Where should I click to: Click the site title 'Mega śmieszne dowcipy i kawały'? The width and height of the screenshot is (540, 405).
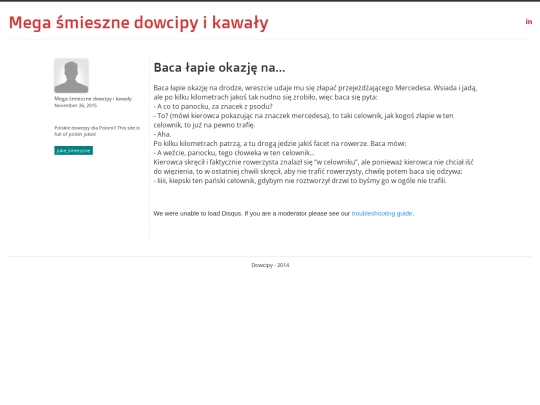pos(138,23)
